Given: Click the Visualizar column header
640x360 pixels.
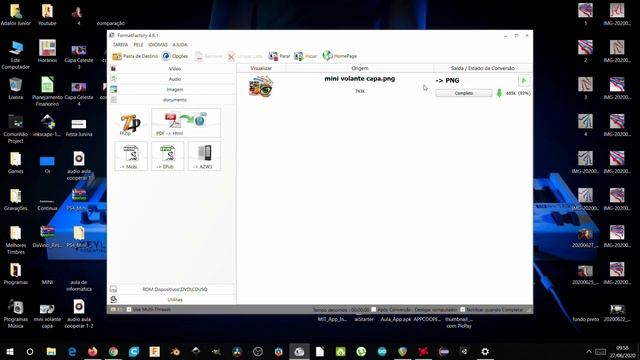Looking at the screenshot, I should pos(261,68).
